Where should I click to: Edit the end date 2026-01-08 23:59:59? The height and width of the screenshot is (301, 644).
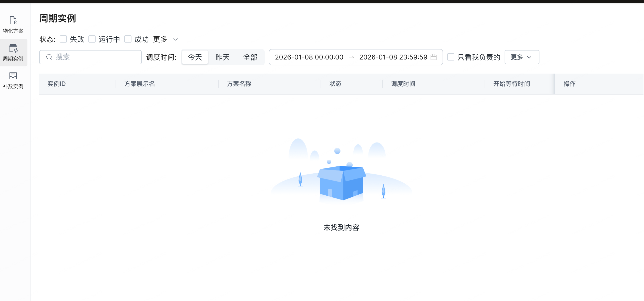pyautogui.click(x=393, y=57)
